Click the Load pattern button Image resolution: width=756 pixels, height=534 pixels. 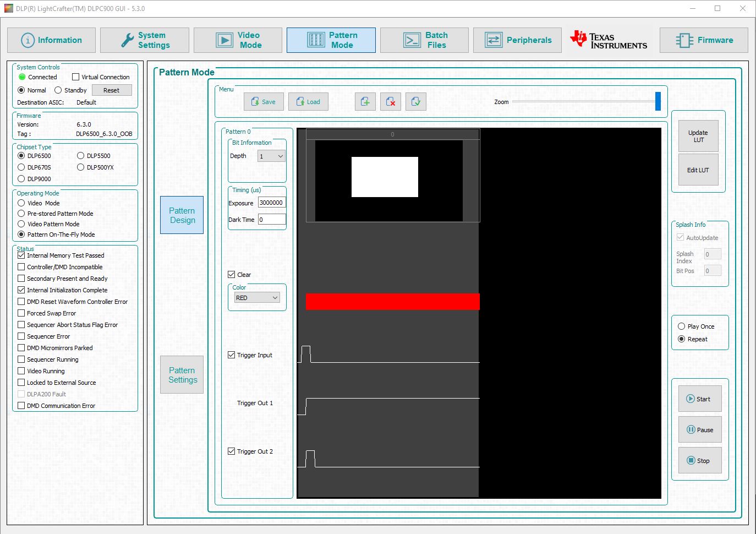coord(308,102)
